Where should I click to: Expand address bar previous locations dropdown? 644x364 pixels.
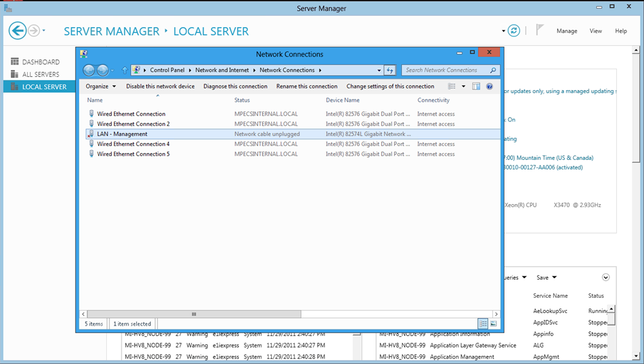pos(379,71)
